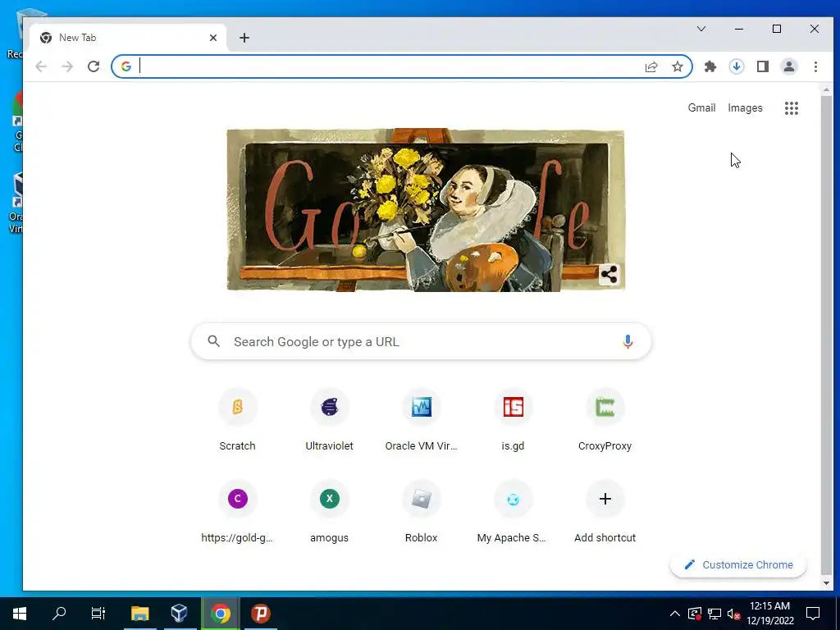Toggle the side panel icon
The image size is (840, 630).
click(x=762, y=66)
